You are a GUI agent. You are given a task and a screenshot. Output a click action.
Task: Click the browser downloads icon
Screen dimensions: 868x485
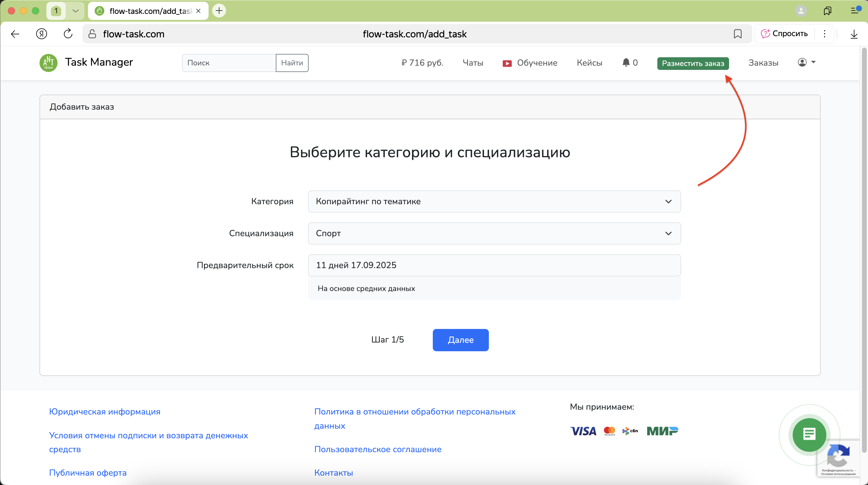[854, 34]
